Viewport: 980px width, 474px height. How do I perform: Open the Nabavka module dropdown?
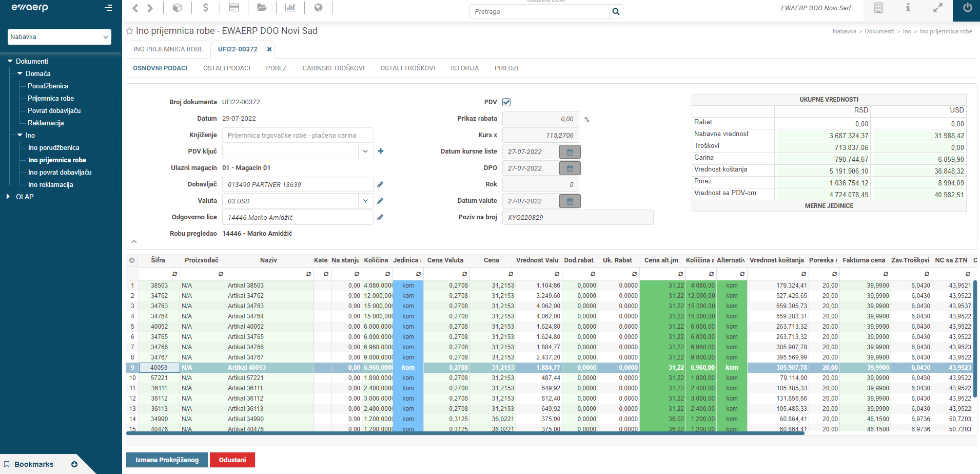tap(60, 37)
